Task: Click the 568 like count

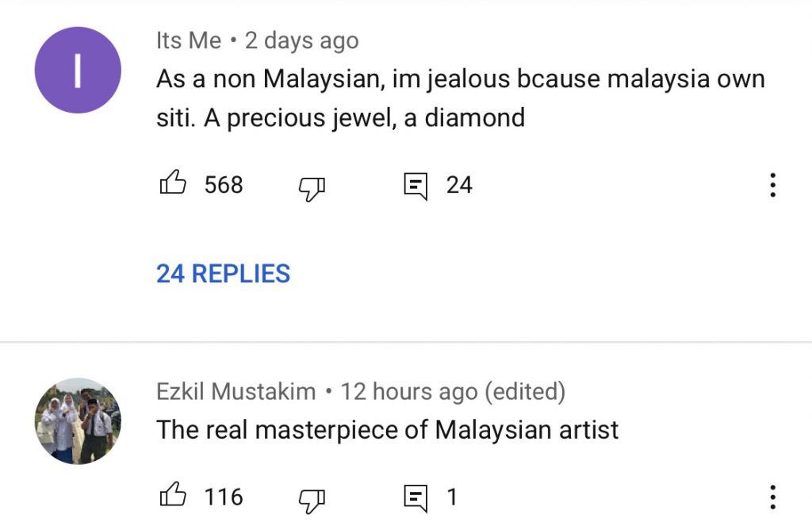Action: 224,185
